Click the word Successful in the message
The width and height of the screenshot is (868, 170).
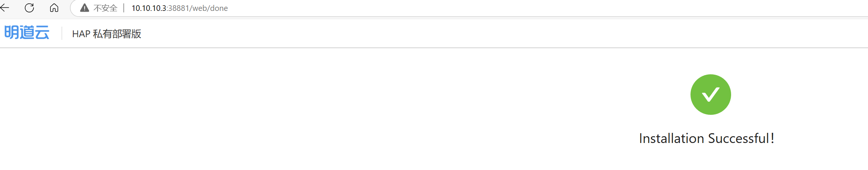(x=739, y=138)
